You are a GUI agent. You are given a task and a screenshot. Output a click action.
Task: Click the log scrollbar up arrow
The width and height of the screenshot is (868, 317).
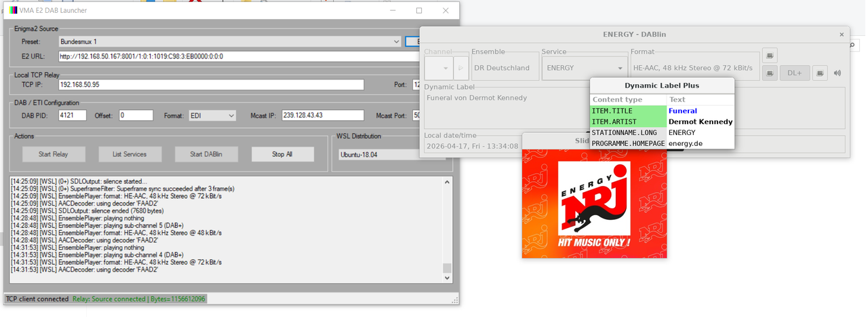point(446,183)
